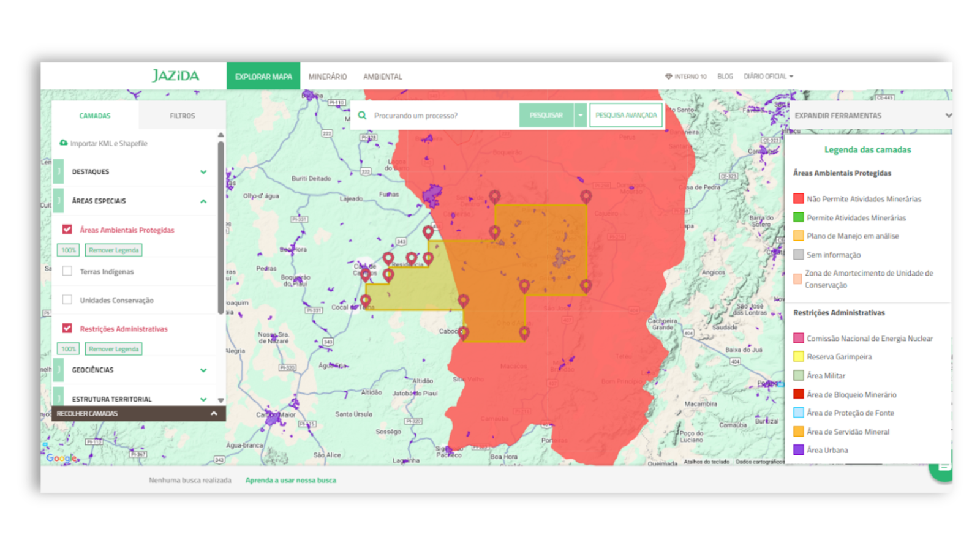Collapse the Áreas Especiais section

click(203, 201)
